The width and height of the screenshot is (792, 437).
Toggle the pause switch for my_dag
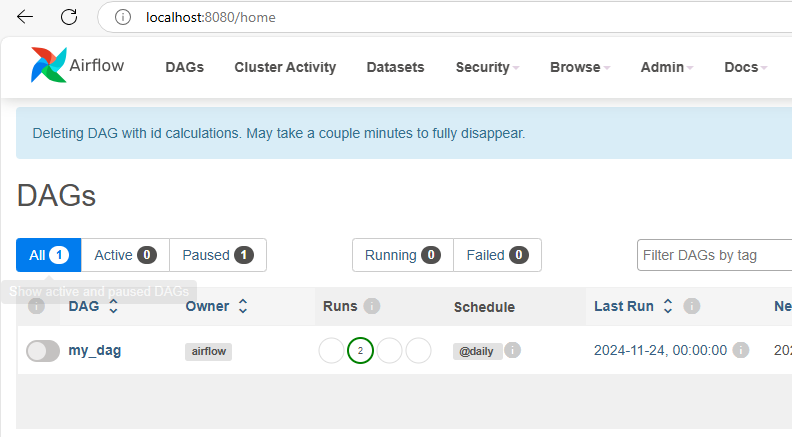(43, 351)
